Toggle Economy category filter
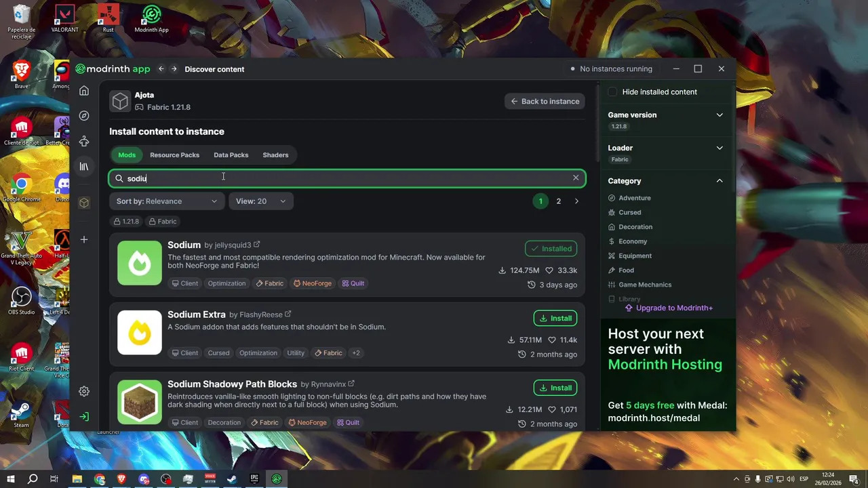Viewport: 868px width, 488px height. pyautogui.click(x=627, y=241)
